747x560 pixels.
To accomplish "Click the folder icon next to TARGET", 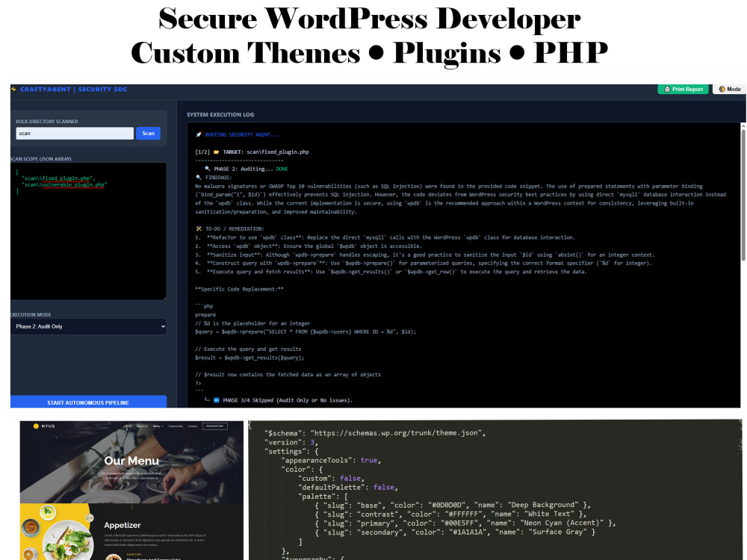I will pos(217,152).
